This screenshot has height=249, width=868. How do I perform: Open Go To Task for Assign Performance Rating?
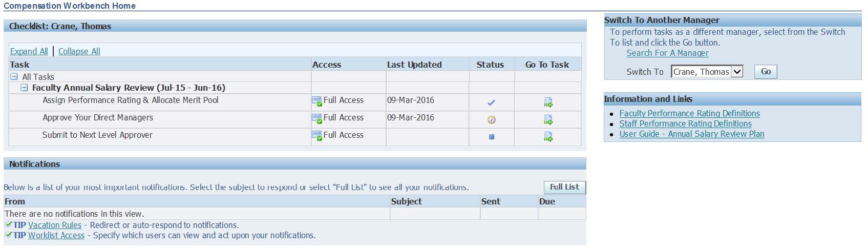(x=548, y=102)
